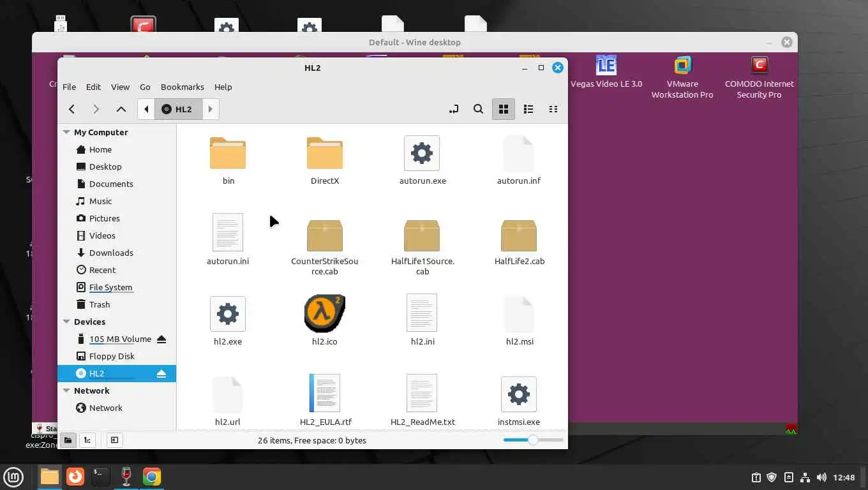This screenshot has height=490, width=868.
Task: Go to Desktop in sidebar
Action: [x=117, y=167]
